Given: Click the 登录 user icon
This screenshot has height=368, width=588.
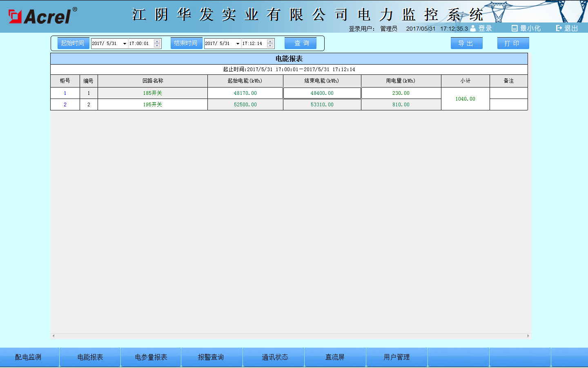Looking at the screenshot, I should click(473, 28).
